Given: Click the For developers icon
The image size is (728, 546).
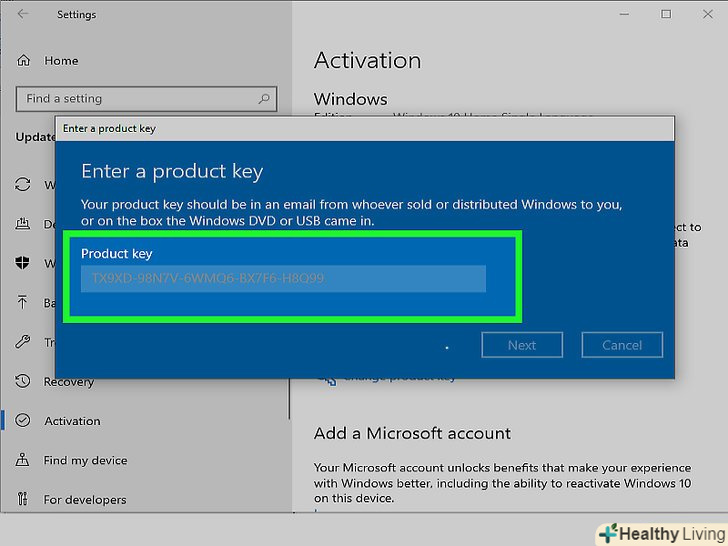Looking at the screenshot, I should pos(22,499).
